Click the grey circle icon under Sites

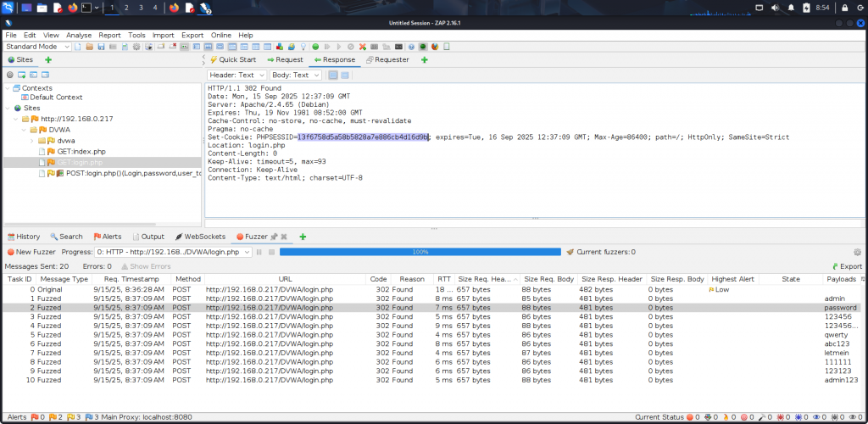tap(9, 75)
